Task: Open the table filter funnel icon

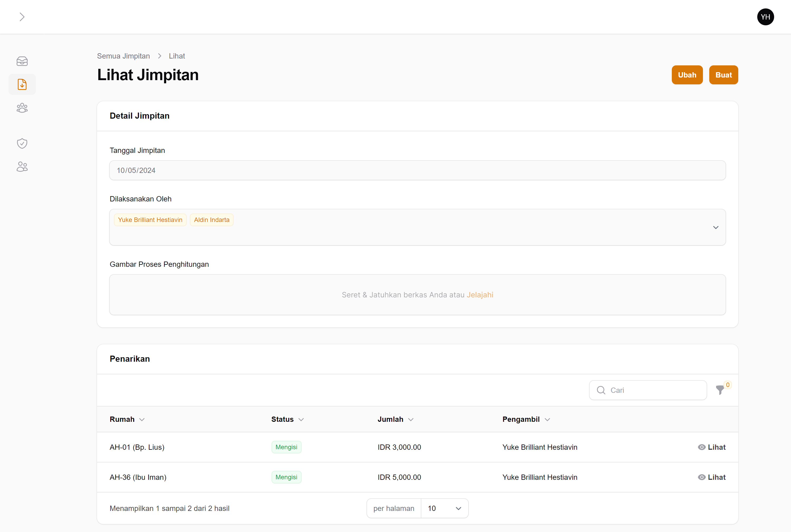Action: pyautogui.click(x=720, y=390)
